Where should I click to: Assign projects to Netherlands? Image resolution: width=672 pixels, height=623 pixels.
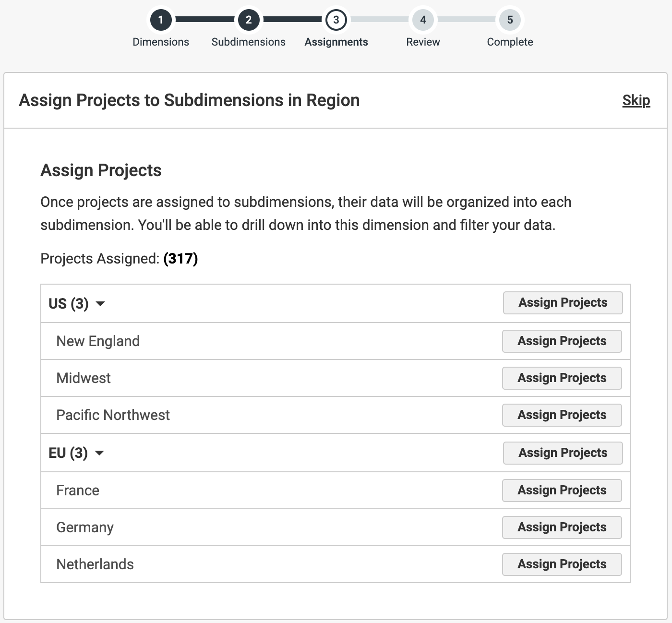562,564
